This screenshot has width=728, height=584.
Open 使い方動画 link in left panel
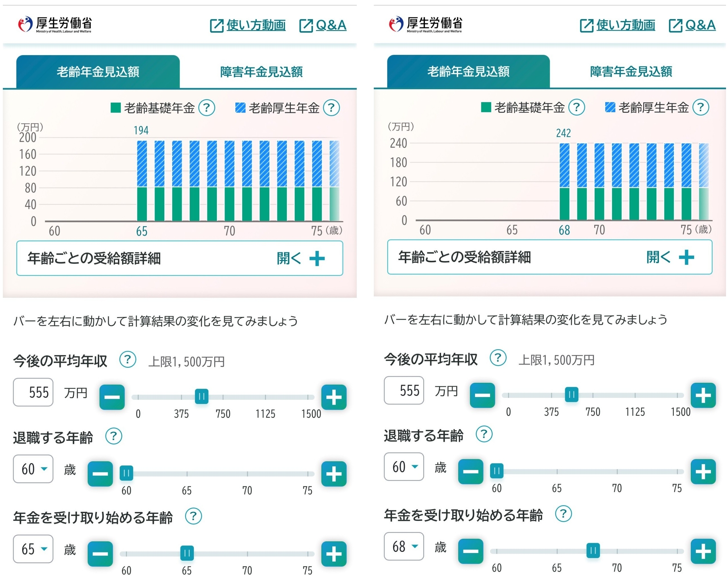(x=248, y=25)
